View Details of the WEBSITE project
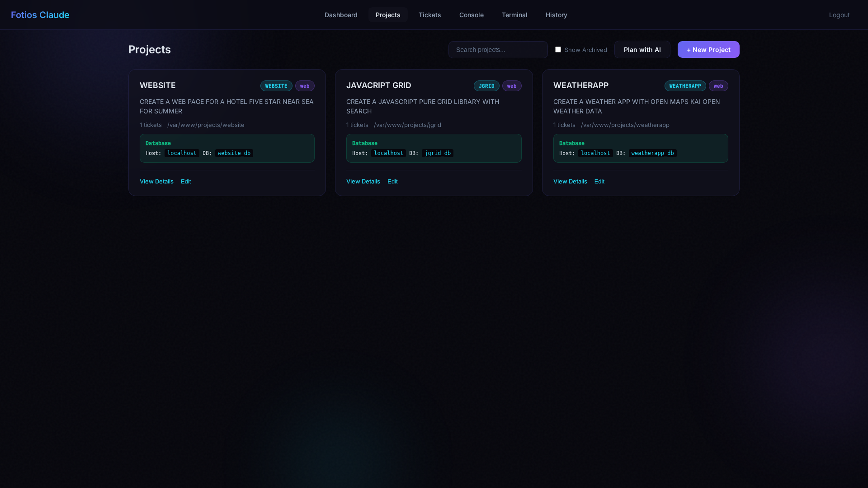The height and width of the screenshot is (488, 868). click(x=156, y=181)
